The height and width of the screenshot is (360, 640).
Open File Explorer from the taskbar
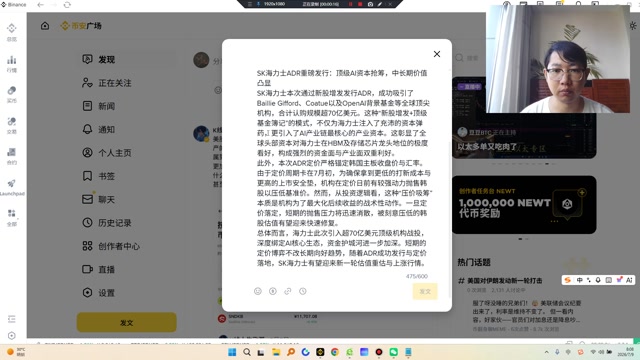coord(276,352)
